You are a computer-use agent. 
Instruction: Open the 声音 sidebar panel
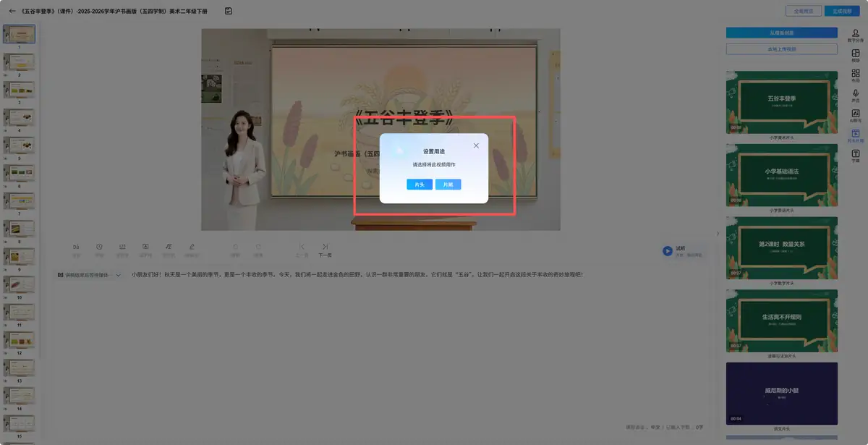(856, 96)
